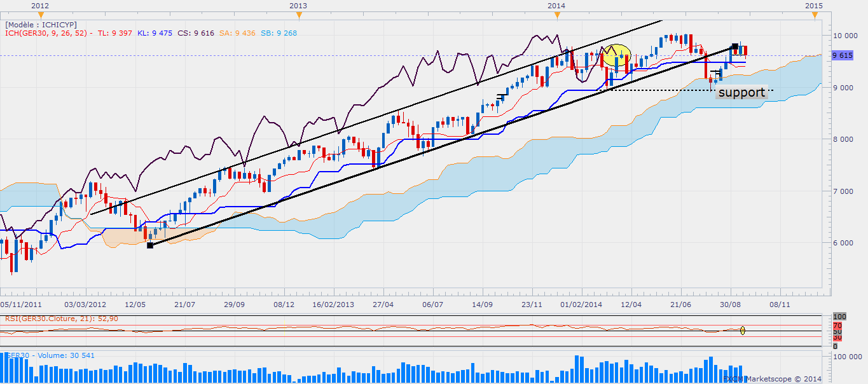Click the 6 000 price axis label
Screen dimensions: 868x384
pos(843,243)
